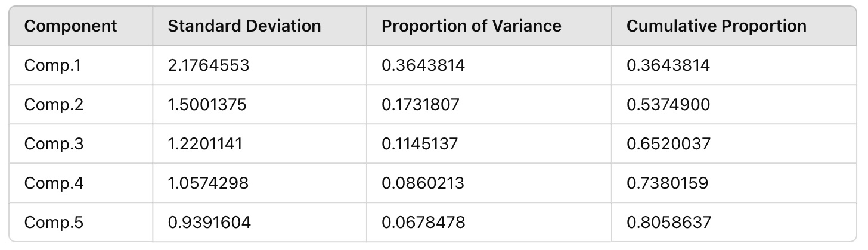Viewport: 868px width, 250px height.
Task: Select the Comp.1 row label
Action: pos(52,65)
